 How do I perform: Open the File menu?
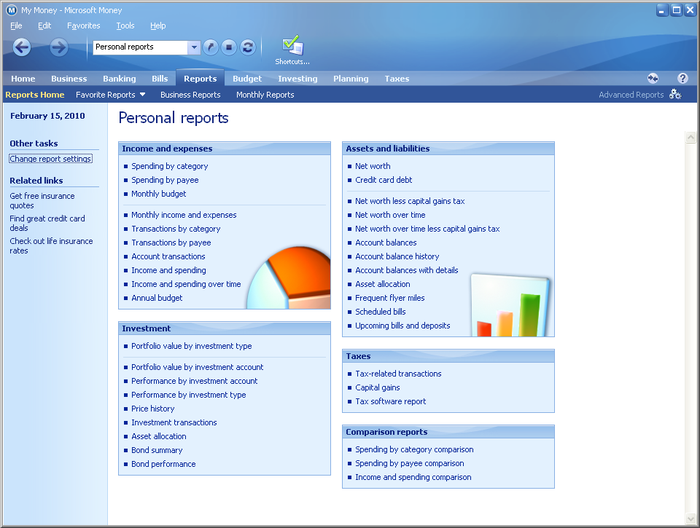tap(16, 26)
